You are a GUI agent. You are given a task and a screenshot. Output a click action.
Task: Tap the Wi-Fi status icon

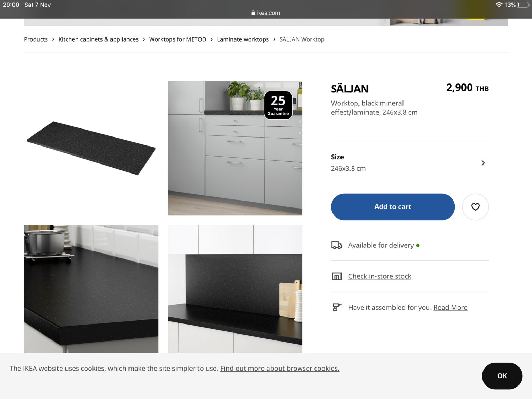(x=499, y=5)
